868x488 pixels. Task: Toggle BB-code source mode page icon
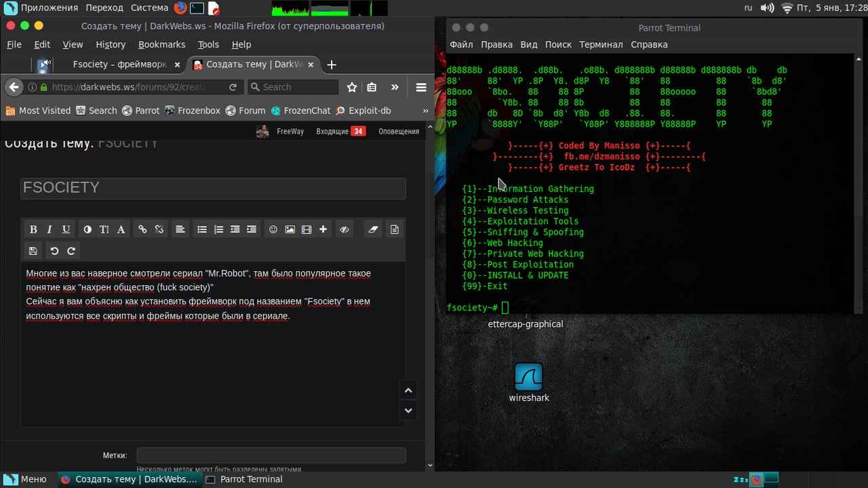[x=395, y=230]
